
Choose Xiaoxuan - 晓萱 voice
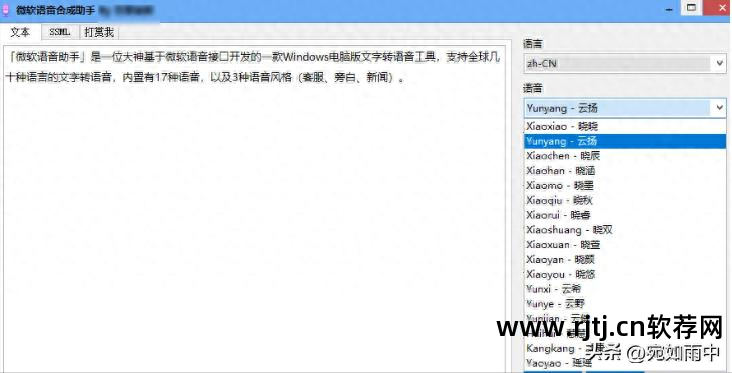pyautogui.click(x=625, y=245)
